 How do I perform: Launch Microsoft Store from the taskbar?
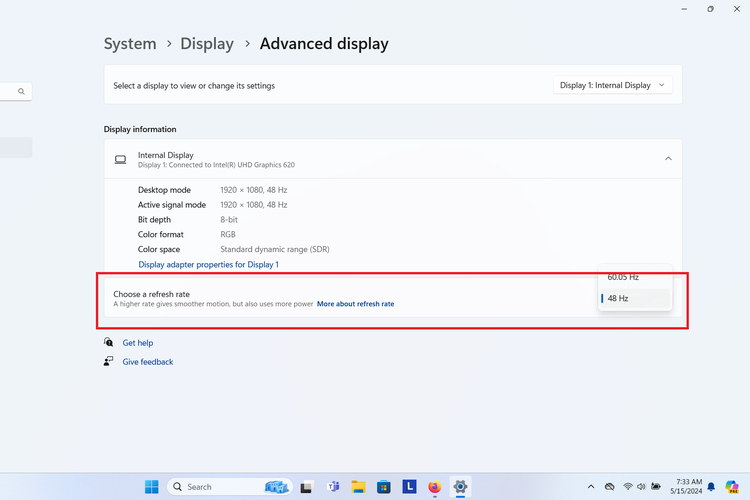click(x=383, y=487)
